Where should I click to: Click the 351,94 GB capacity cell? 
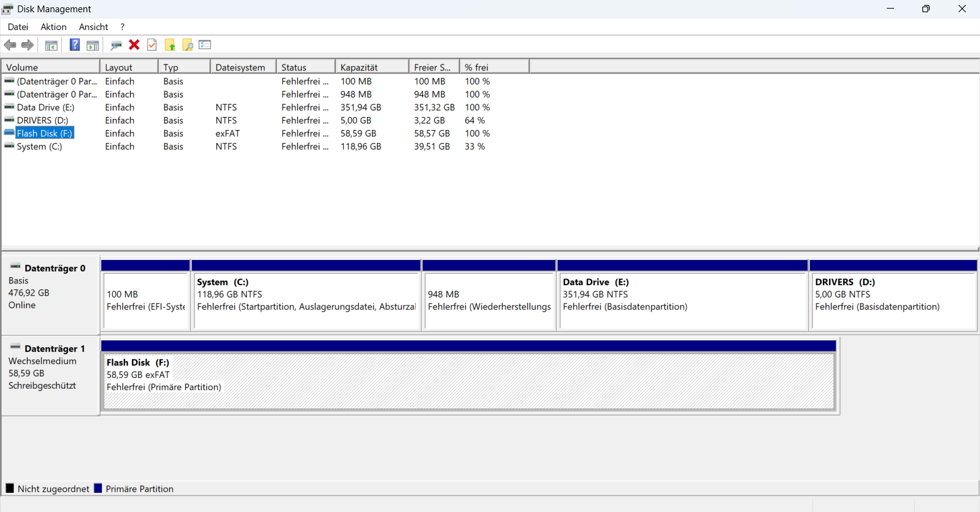point(361,107)
